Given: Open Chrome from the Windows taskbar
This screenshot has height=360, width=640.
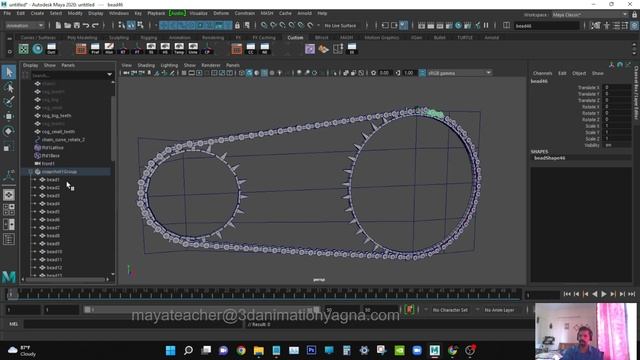Looking at the screenshot, I should tap(241, 350).
